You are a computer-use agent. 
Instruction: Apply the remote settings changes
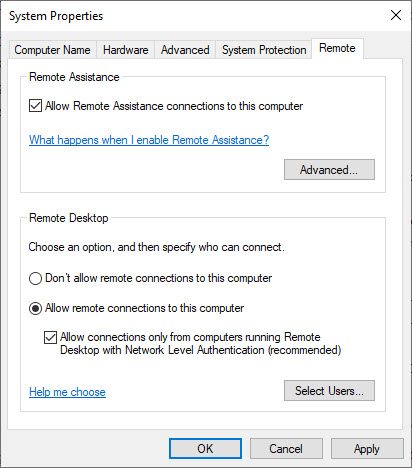(x=367, y=449)
